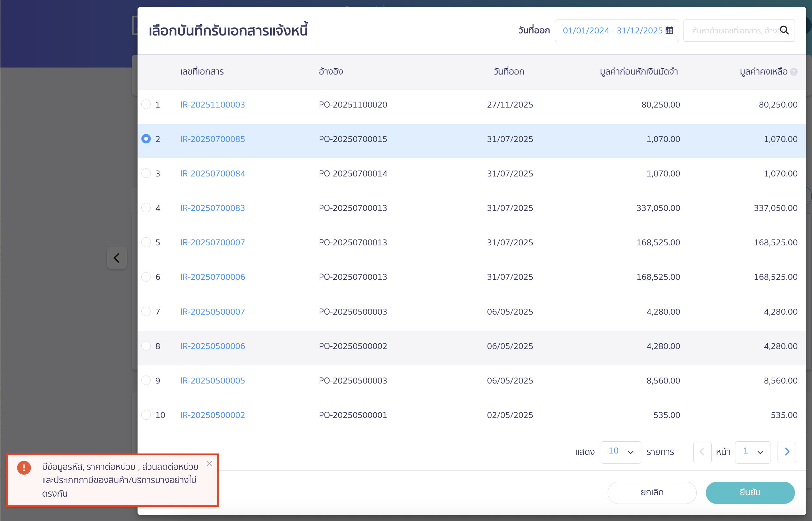Select the radio button for IR-20251100003
The width and height of the screenshot is (812, 521).
[146, 104]
